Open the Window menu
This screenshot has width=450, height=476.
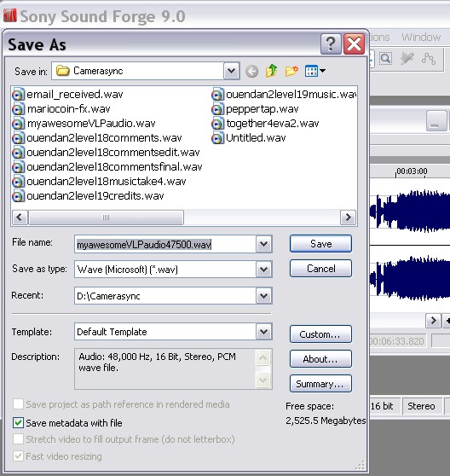pos(421,37)
